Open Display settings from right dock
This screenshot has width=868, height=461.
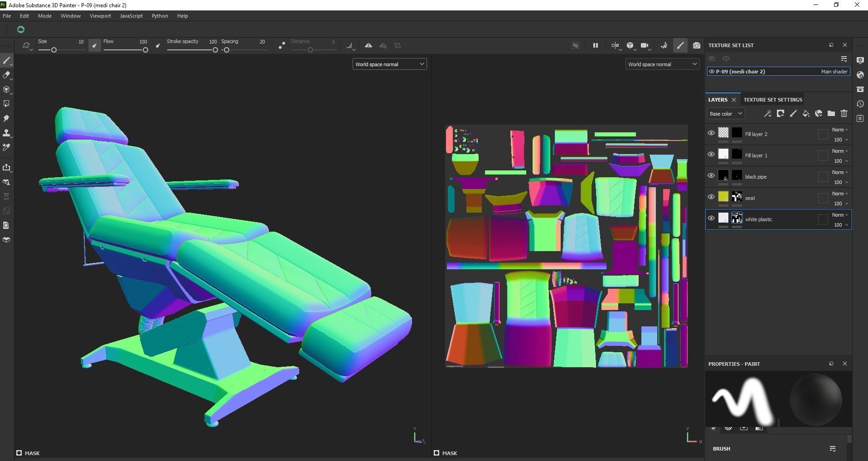(860, 60)
